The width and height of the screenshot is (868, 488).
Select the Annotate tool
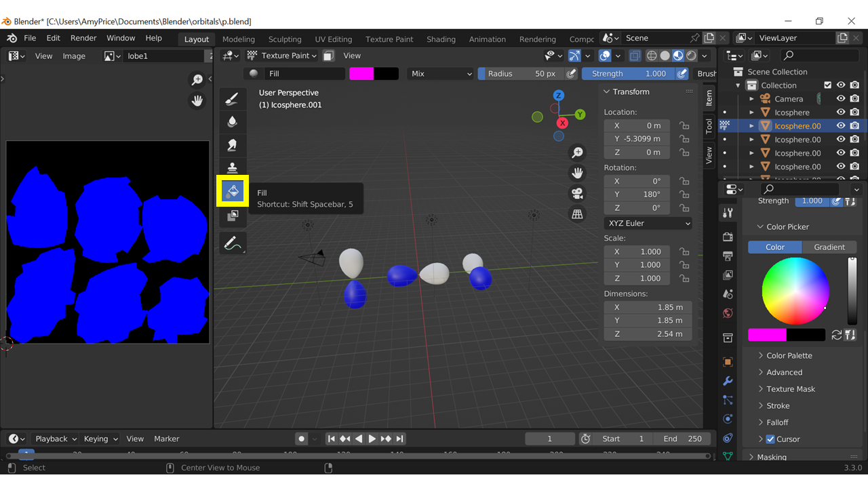[x=232, y=243]
